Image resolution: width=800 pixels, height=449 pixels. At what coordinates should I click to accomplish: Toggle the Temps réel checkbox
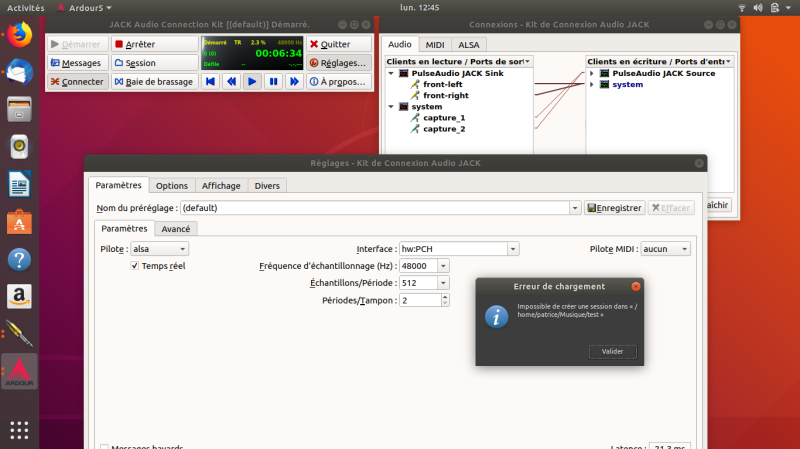pos(135,266)
